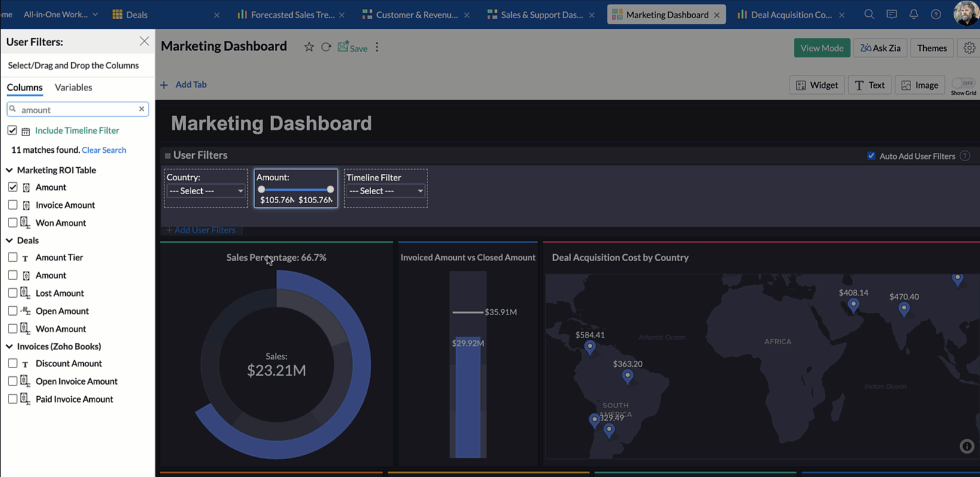The height and width of the screenshot is (477, 980).
Task: Open the comments chat icon
Action: pyautogui.click(x=891, y=14)
